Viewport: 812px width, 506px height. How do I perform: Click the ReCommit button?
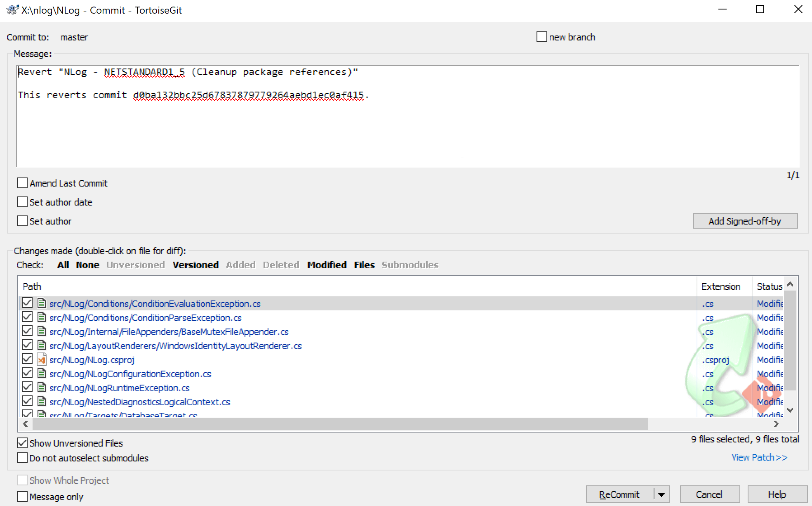(x=619, y=494)
